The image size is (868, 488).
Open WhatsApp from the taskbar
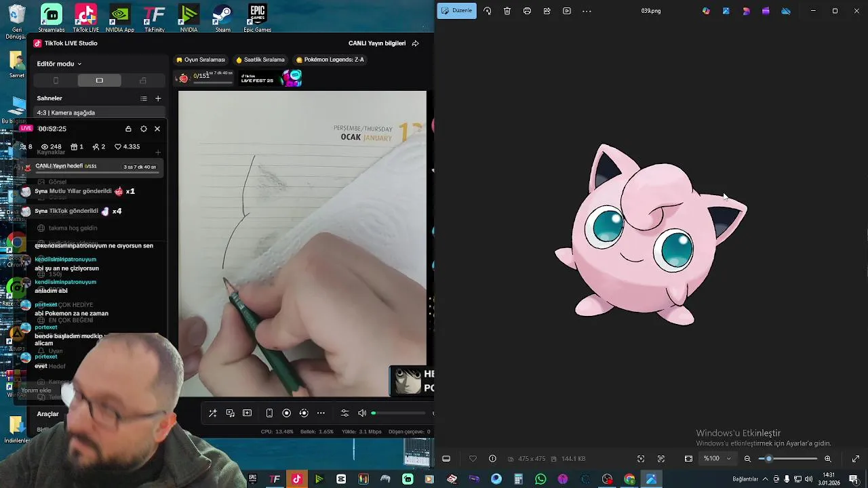click(540, 479)
